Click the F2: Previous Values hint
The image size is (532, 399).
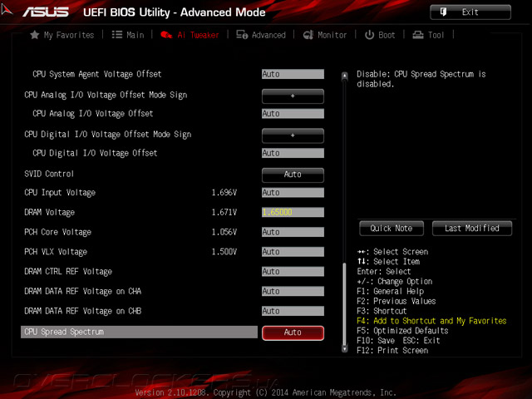397,301
